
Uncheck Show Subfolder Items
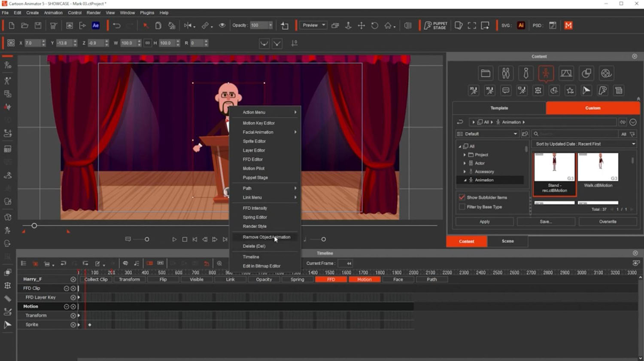pos(462,197)
